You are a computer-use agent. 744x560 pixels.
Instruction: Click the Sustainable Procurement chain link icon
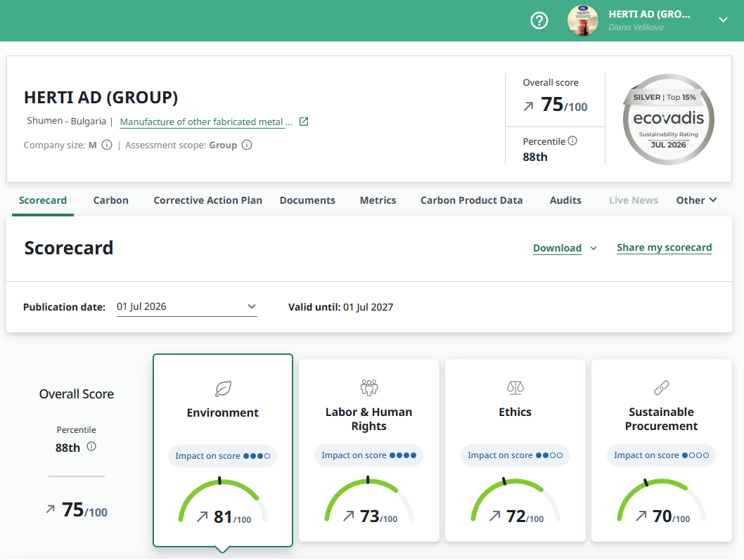tap(662, 388)
